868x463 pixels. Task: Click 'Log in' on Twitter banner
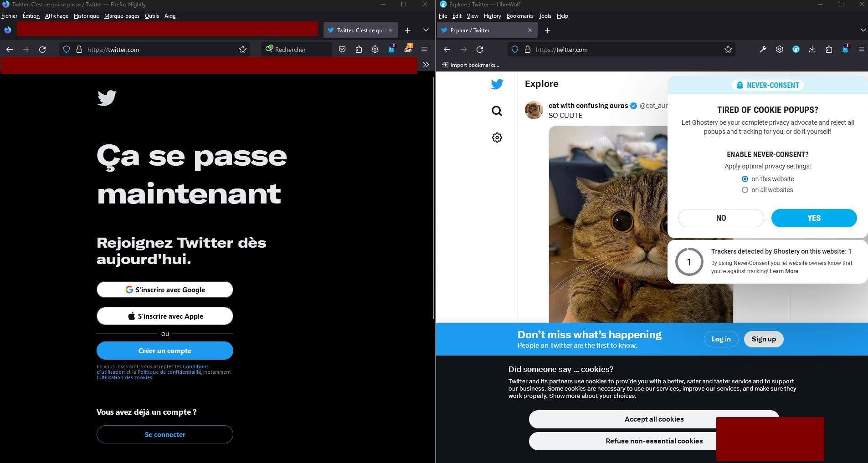coord(721,339)
